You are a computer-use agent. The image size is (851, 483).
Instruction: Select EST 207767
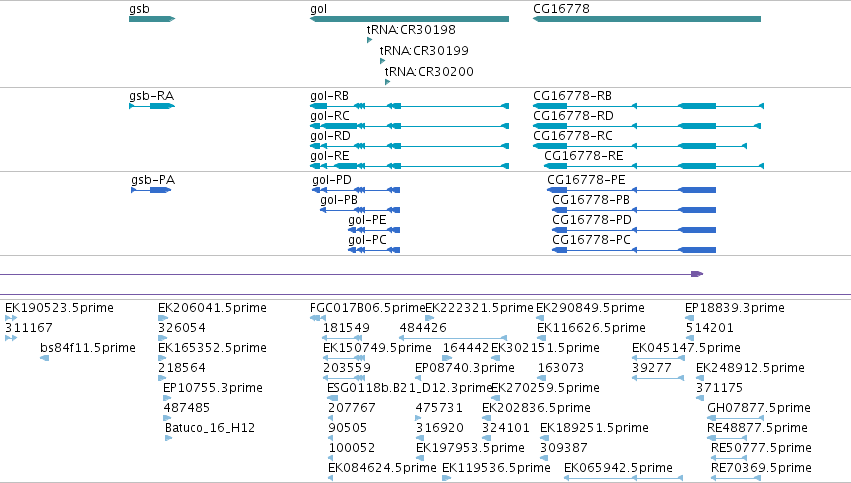(331, 418)
